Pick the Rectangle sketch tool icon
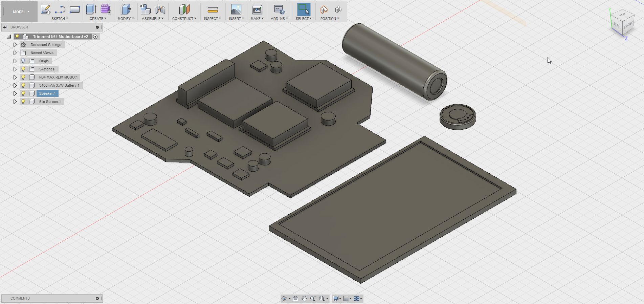Image resolution: width=644 pixels, height=304 pixels. pos(75,9)
